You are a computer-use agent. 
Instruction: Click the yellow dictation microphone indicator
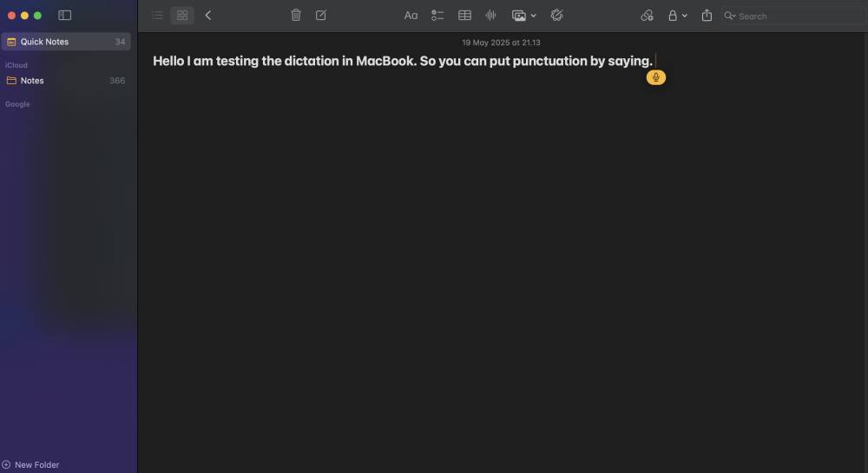656,77
